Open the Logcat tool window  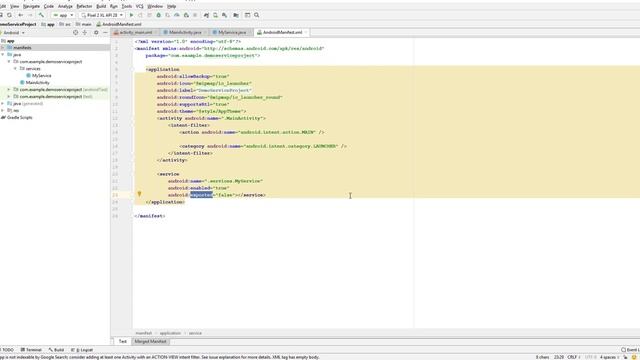(x=82, y=350)
